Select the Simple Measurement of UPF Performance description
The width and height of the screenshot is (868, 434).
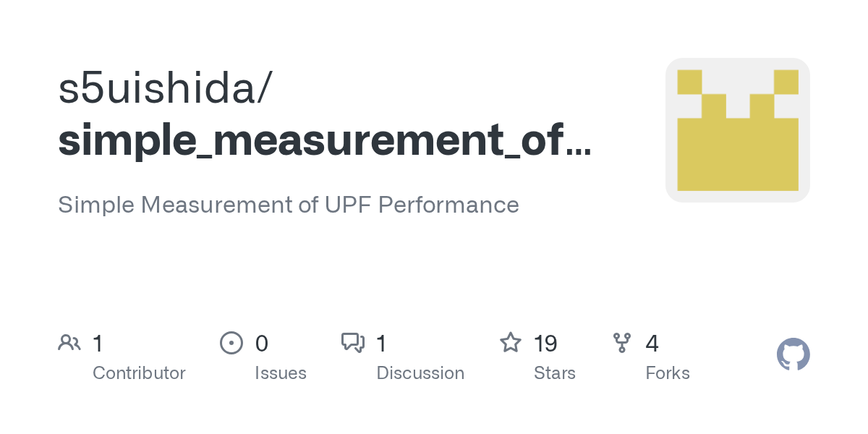(288, 205)
